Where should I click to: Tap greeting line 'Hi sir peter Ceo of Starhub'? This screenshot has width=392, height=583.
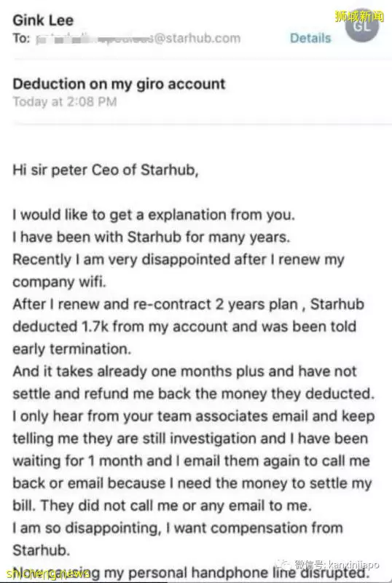click(x=106, y=170)
